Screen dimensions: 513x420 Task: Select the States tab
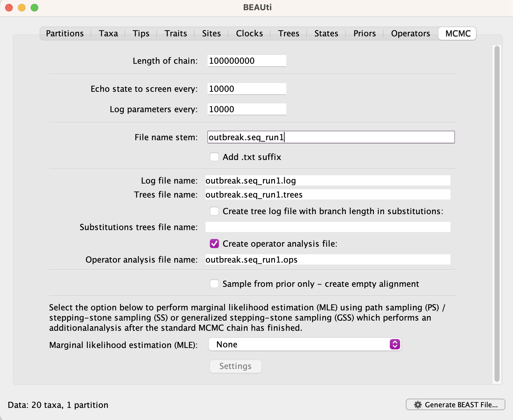(326, 33)
